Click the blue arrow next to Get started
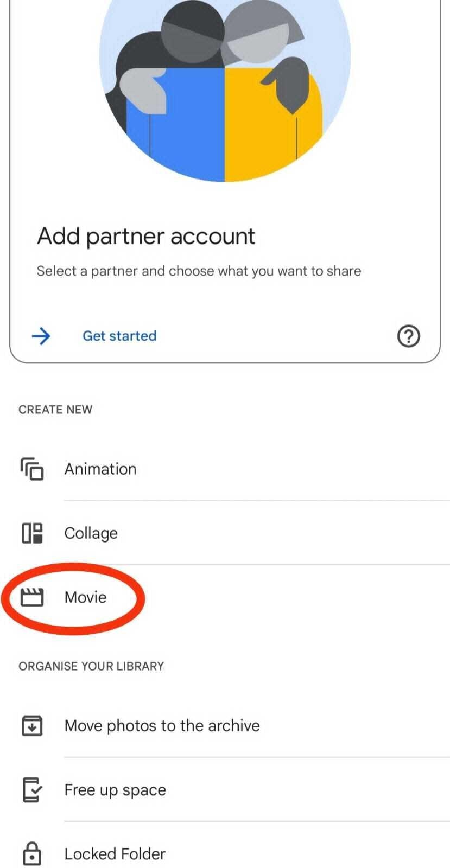Screen dimensions: 450x868 (x=41, y=336)
